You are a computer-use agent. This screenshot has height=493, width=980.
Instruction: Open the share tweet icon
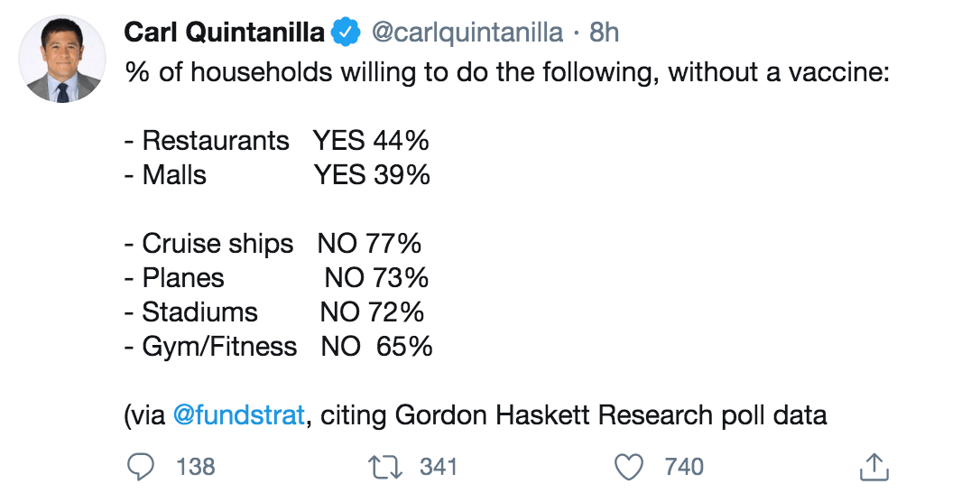click(870, 466)
